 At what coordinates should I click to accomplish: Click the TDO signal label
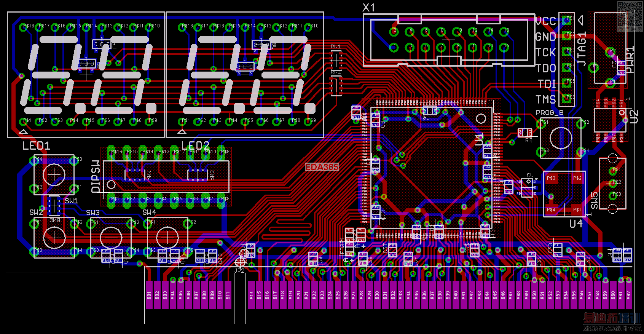pyautogui.click(x=546, y=69)
